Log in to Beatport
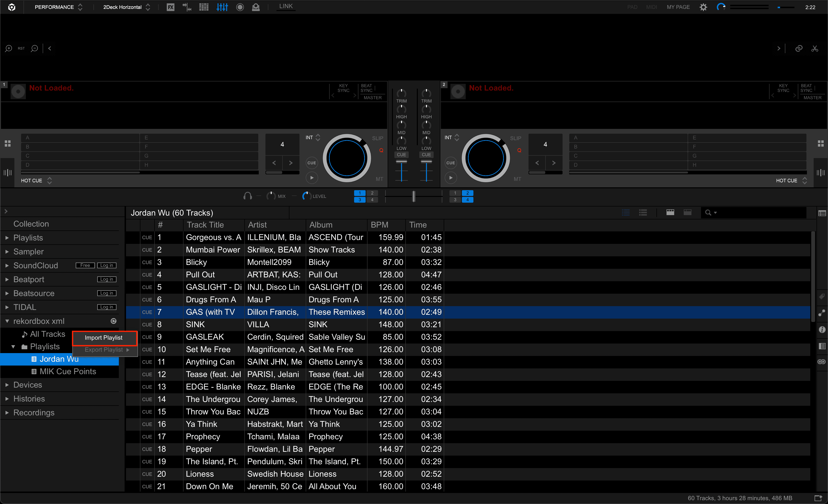This screenshot has width=828, height=504. coord(107,279)
